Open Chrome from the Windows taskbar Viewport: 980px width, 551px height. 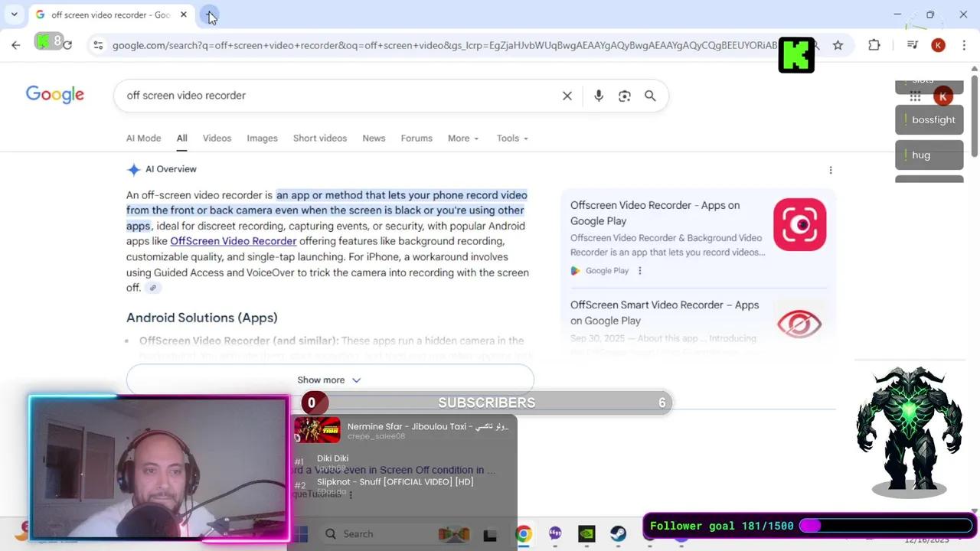(x=523, y=534)
